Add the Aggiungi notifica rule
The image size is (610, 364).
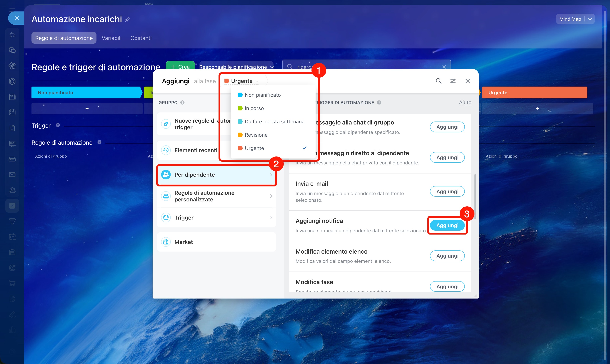(447, 225)
